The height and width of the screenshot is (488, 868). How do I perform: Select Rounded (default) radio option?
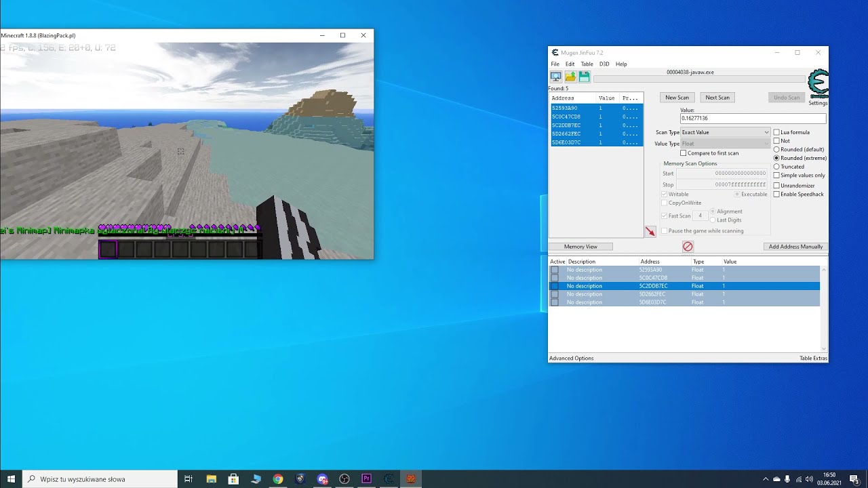point(776,149)
